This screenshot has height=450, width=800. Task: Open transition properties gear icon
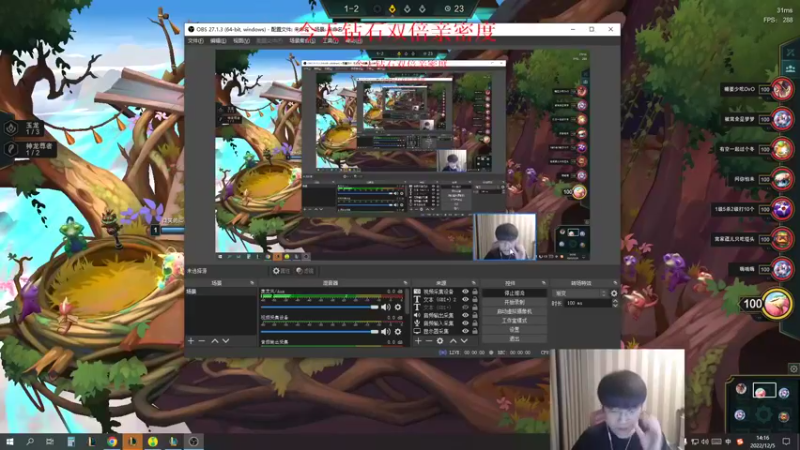click(x=614, y=293)
